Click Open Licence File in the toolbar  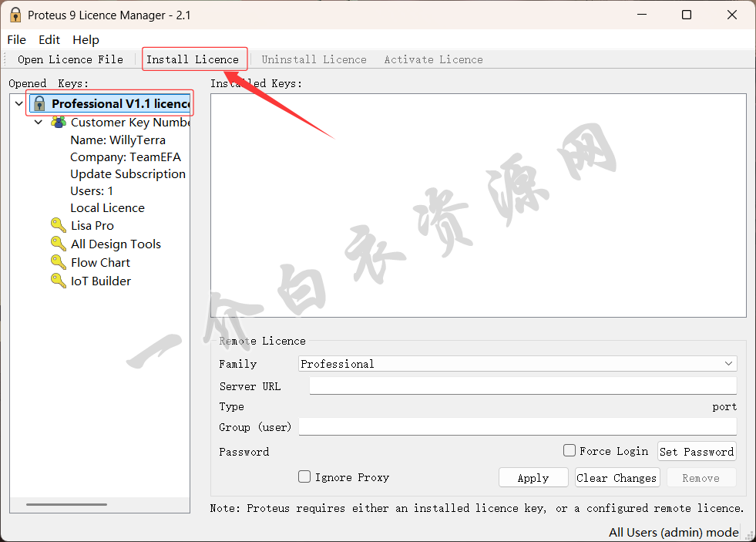click(70, 59)
